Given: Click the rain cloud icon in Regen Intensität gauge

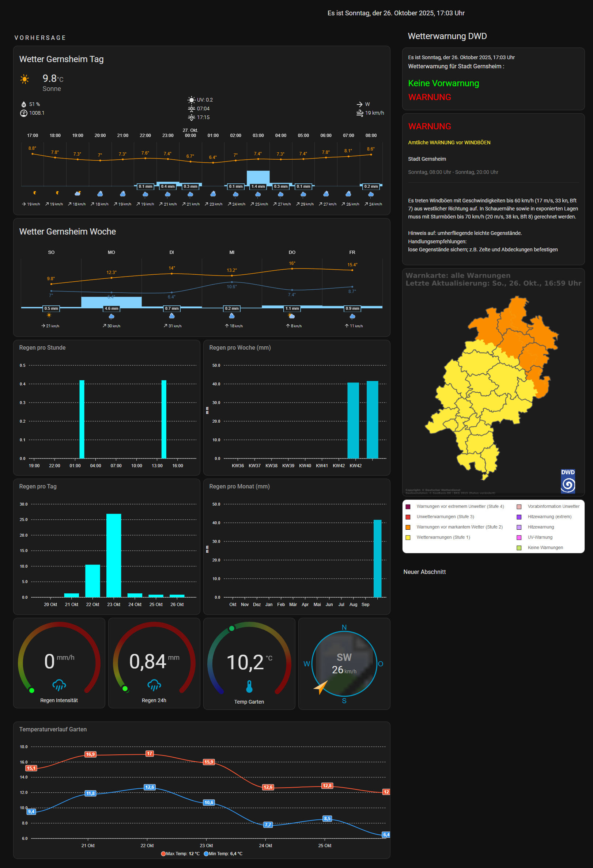Looking at the screenshot, I should (x=59, y=685).
